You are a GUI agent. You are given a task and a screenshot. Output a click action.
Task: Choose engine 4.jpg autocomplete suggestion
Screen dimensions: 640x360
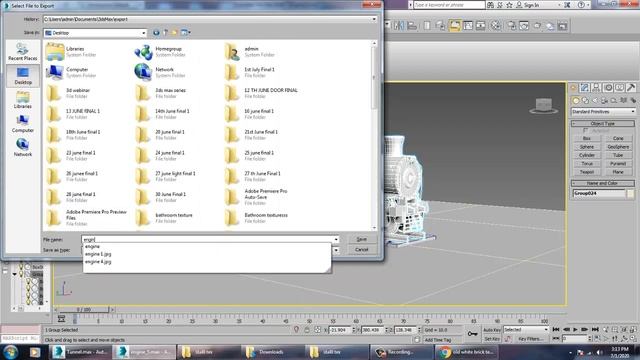coord(98,262)
